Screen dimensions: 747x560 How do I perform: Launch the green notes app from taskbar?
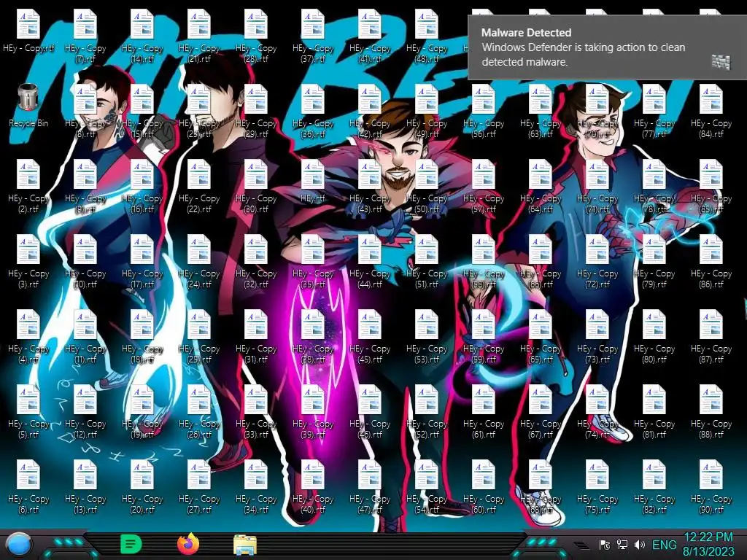point(131,544)
